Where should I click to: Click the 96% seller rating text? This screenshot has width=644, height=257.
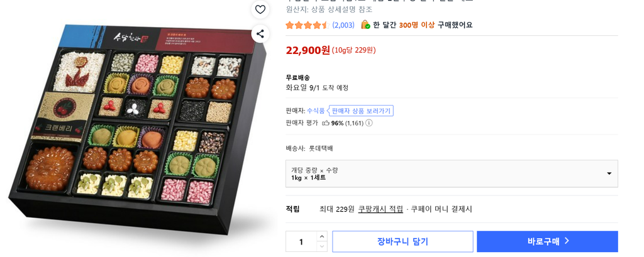337,123
